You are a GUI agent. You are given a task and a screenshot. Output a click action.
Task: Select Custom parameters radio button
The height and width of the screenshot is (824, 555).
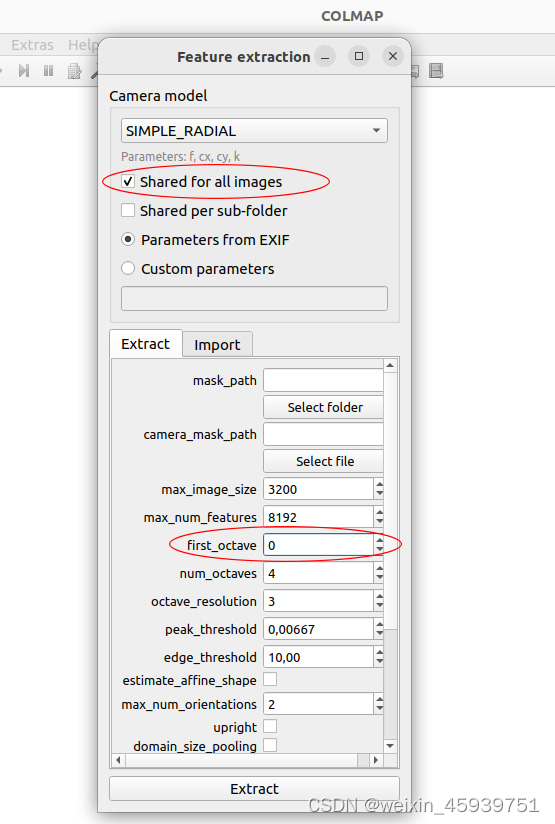click(128, 269)
